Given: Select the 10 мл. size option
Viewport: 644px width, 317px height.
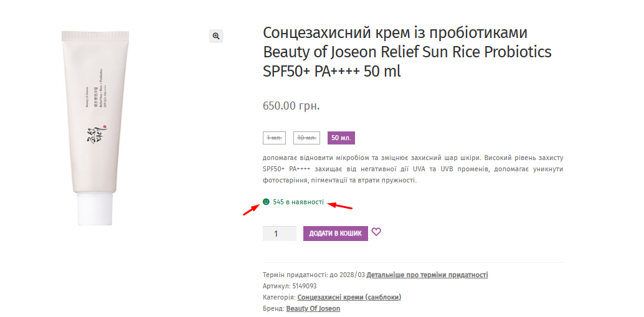Looking at the screenshot, I should tap(306, 138).
